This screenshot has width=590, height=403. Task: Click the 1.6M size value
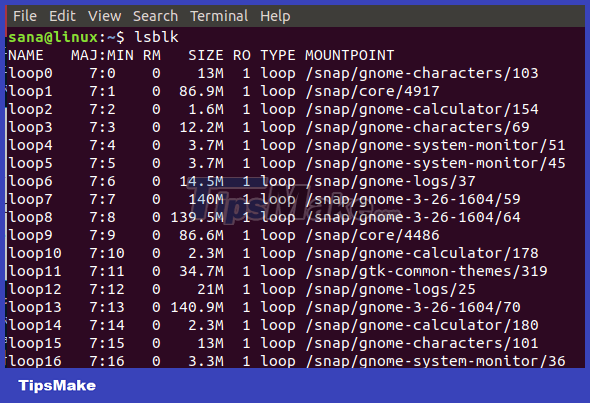(x=206, y=109)
